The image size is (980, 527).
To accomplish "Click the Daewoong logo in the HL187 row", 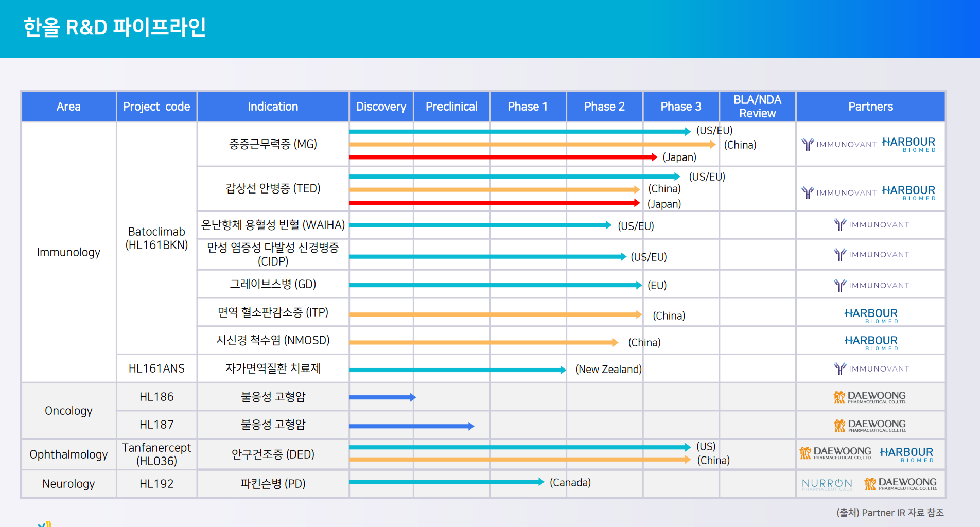I will [870, 426].
